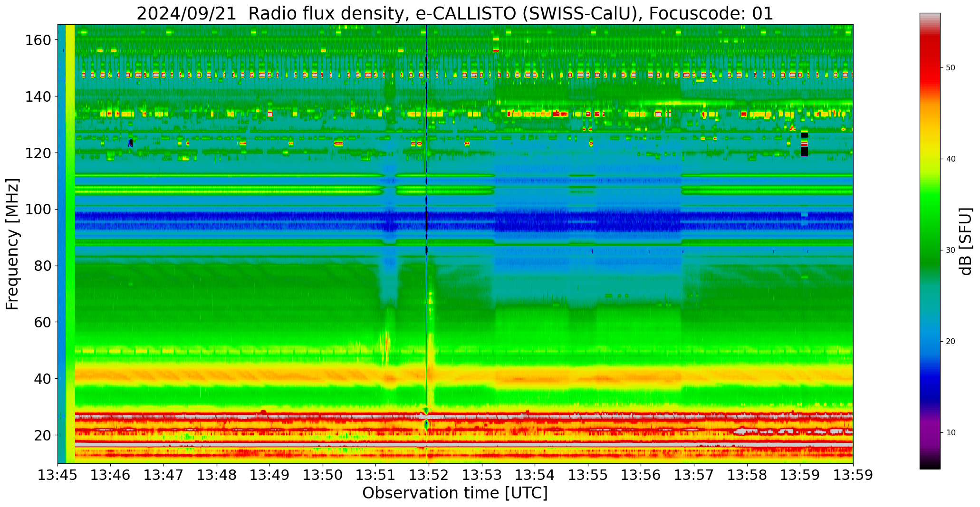The image size is (980, 507).
Task: Click the 13:55 time tick label
Action: (x=588, y=475)
